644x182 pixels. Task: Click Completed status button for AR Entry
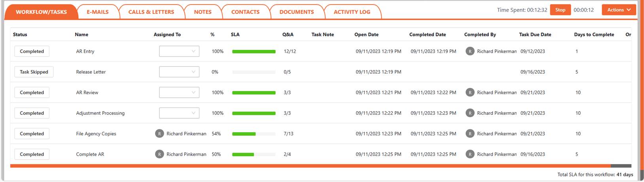click(32, 51)
